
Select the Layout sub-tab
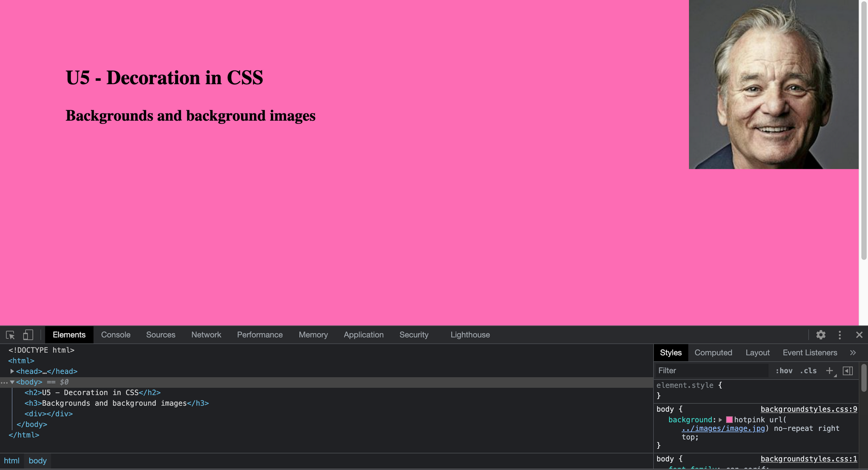pos(758,352)
